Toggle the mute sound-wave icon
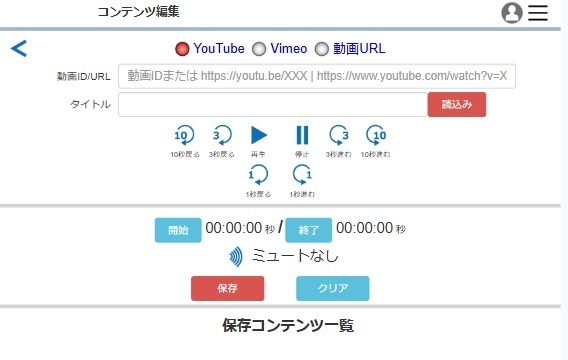 click(x=236, y=257)
